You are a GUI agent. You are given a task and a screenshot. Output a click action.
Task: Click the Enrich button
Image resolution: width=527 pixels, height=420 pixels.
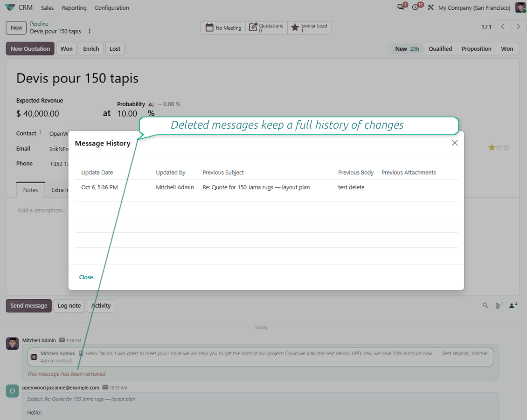[x=91, y=49]
